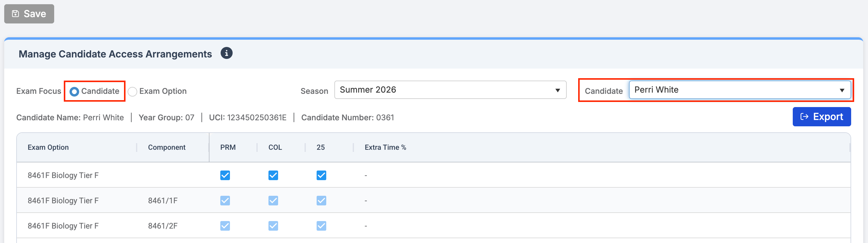Click the 8461/2F component cell
Image resolution: width=868 pixels, height=243 pixels.
click(x=163, y=226)
